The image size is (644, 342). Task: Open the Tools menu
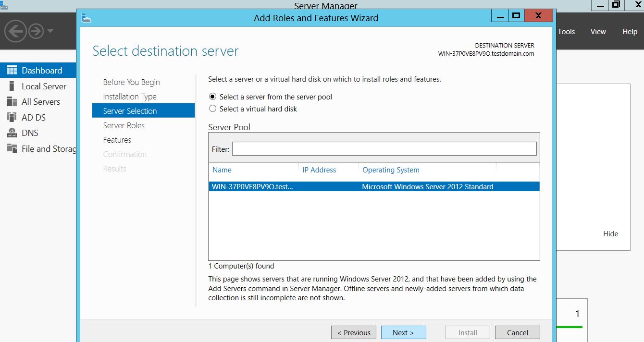(566, 32)
